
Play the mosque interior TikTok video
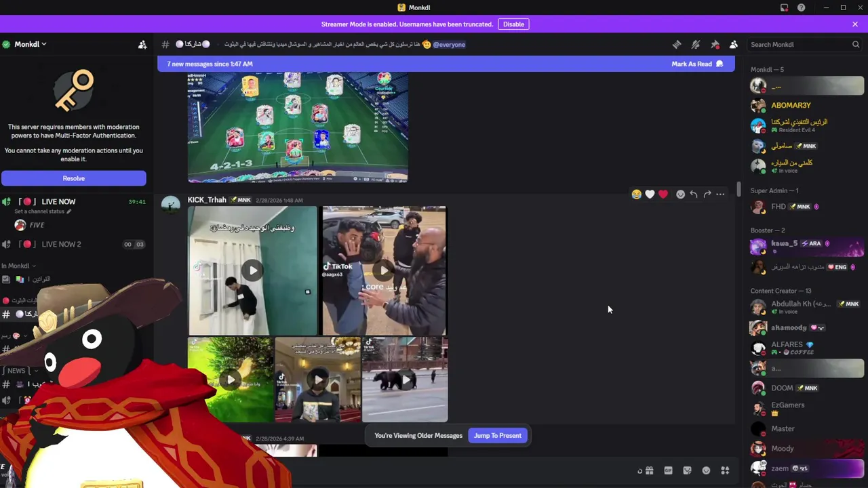click(317, 380)
